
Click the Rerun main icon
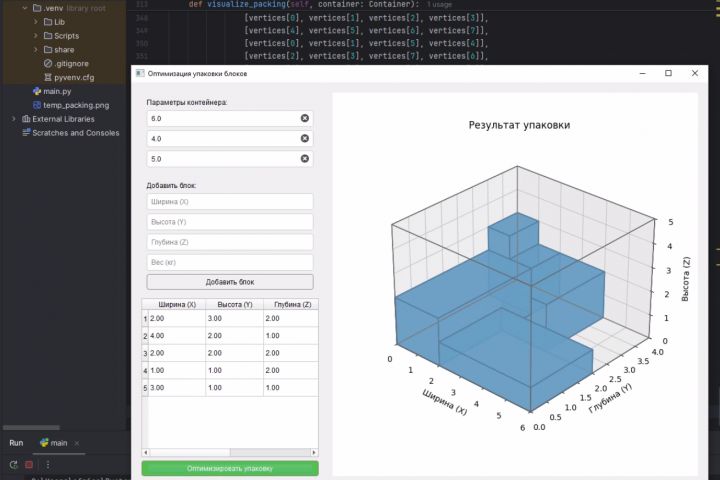point(14,465)
